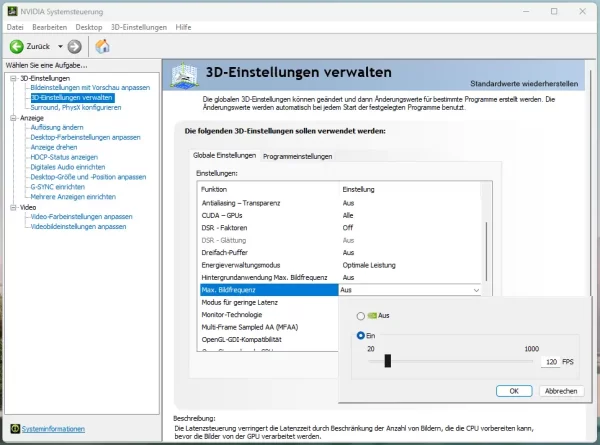Click the FPS slider thumb
The image size is (600, 445).
coord(388,361)
